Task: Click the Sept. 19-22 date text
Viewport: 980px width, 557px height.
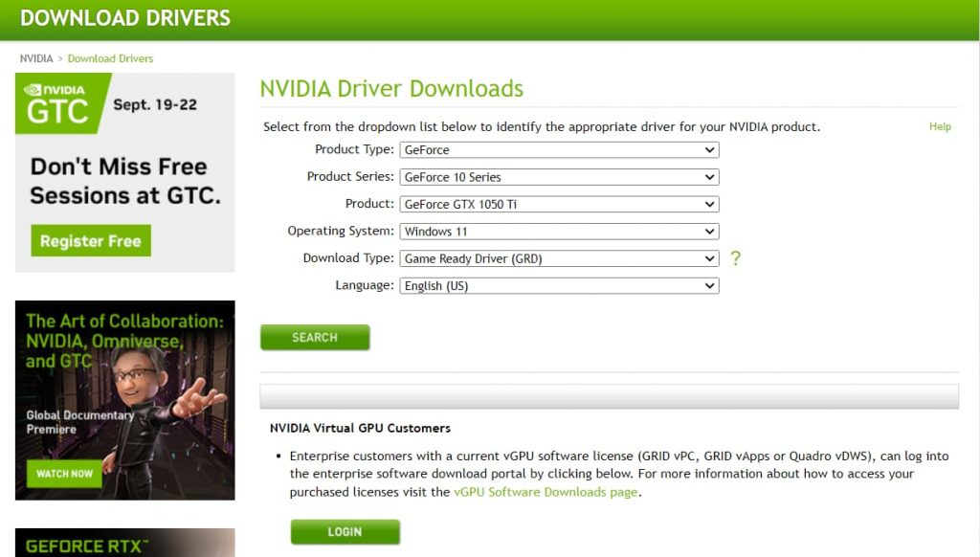Action: (155, 104)
